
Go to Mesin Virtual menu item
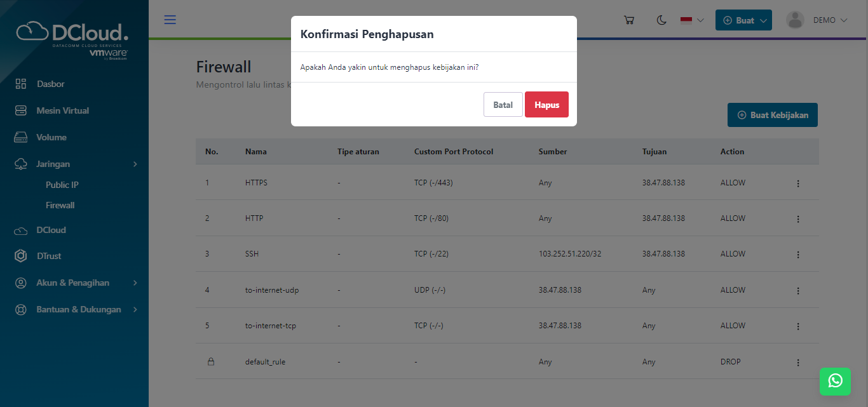click(x=62, y=110)
